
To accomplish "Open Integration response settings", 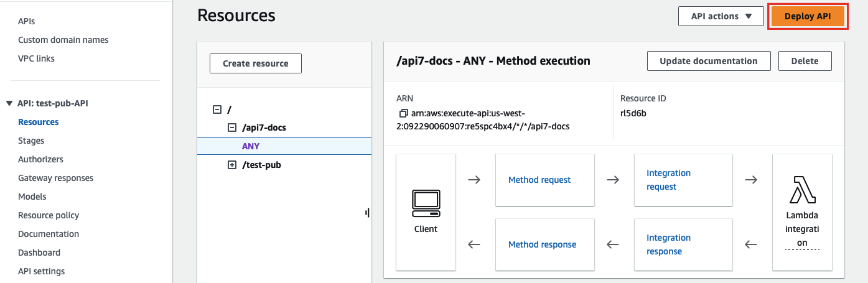I will tap(668, 244).
